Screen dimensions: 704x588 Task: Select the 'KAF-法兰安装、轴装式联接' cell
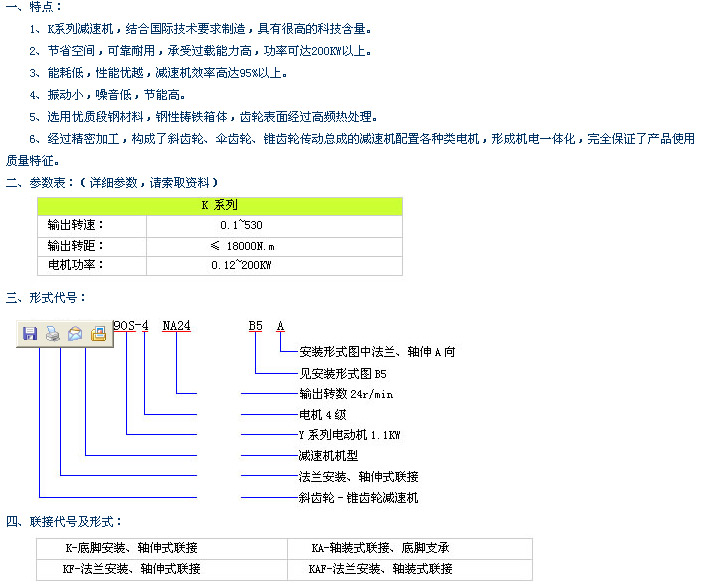[381, 569]
